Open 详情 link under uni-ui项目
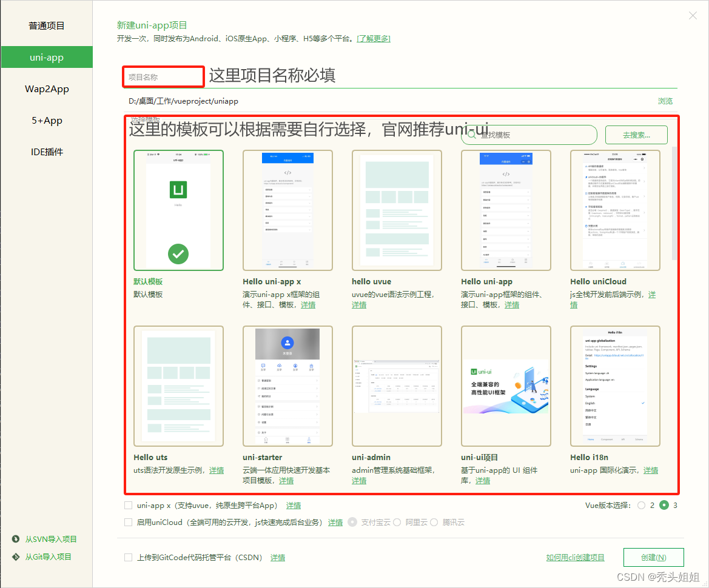The image size is (709, 588). tap(482, 481)
